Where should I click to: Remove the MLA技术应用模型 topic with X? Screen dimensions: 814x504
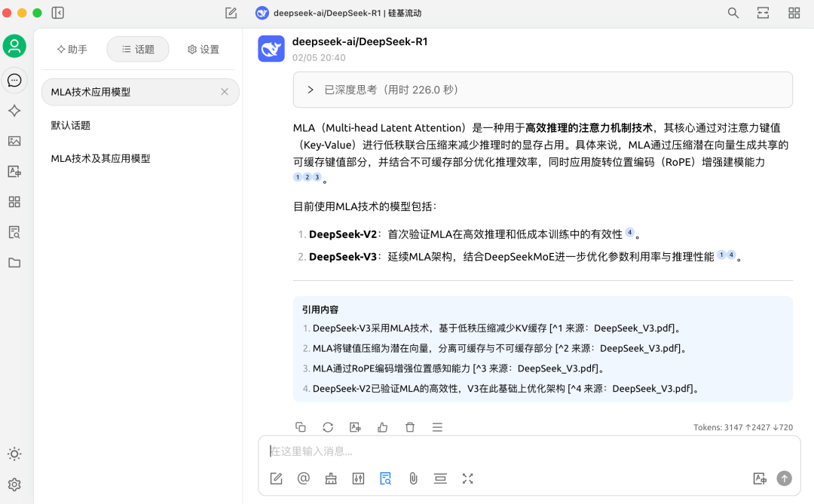(x=225, y=92)
